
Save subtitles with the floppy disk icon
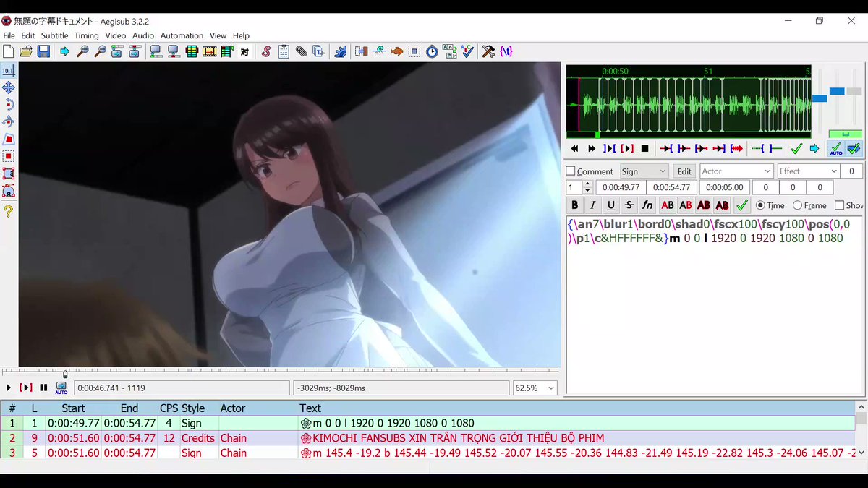pos(43,51)
